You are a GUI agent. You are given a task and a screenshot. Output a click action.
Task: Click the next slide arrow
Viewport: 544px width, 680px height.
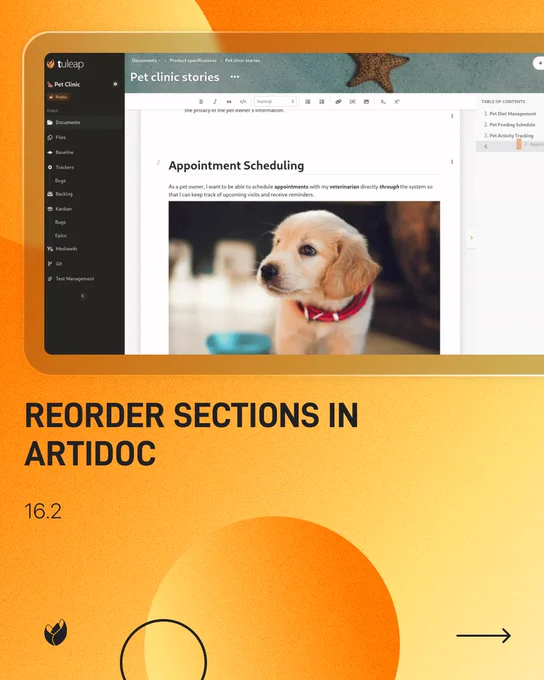[484, 636]
